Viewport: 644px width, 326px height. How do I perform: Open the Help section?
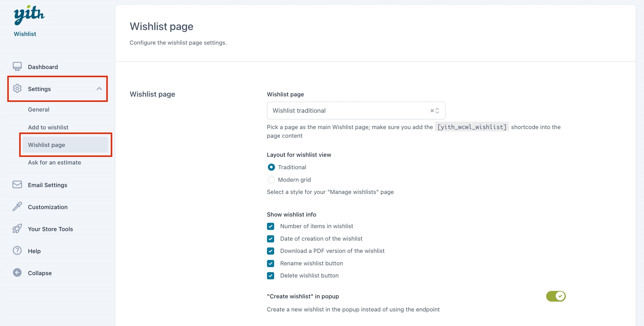(x=34, y=251)
